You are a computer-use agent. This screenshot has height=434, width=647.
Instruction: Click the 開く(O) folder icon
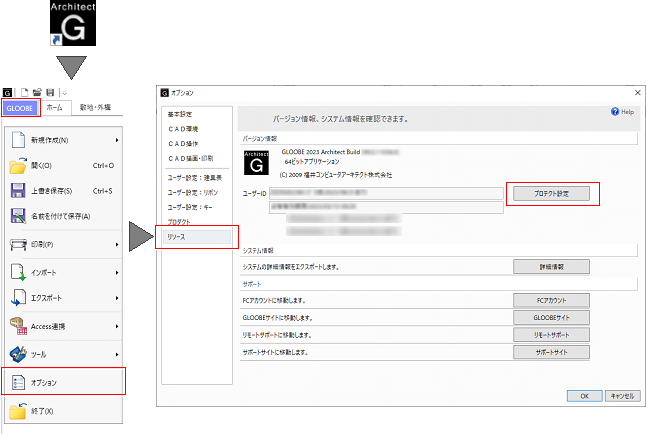point(18,165)
